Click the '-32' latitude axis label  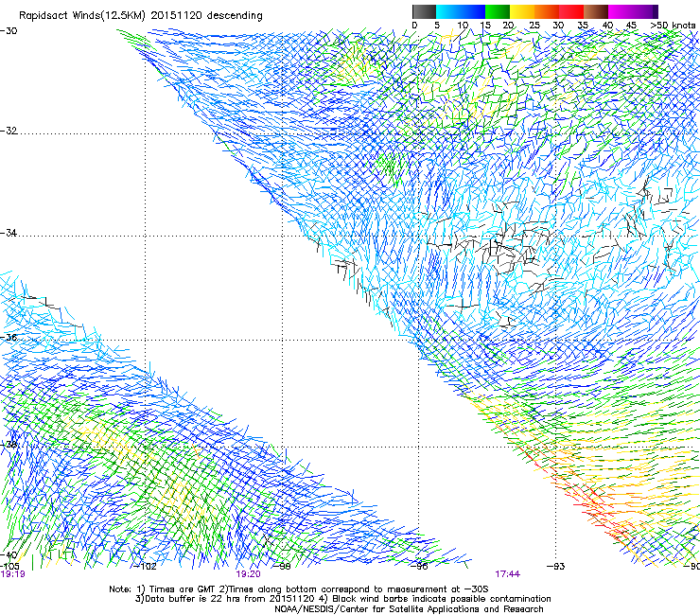tap(9, 131)
